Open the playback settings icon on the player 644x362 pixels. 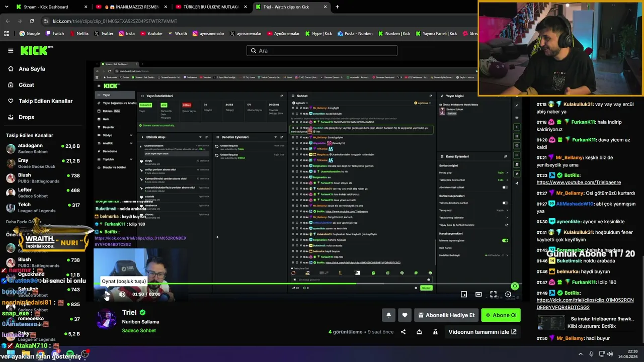[508, 295]
